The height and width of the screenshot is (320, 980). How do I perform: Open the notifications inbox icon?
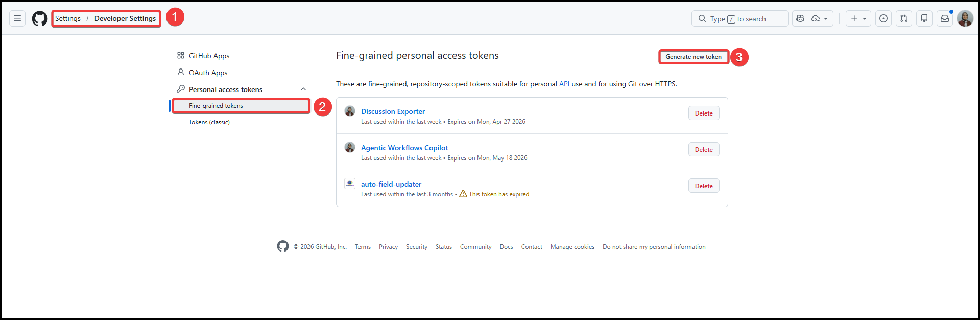[945, 18]
